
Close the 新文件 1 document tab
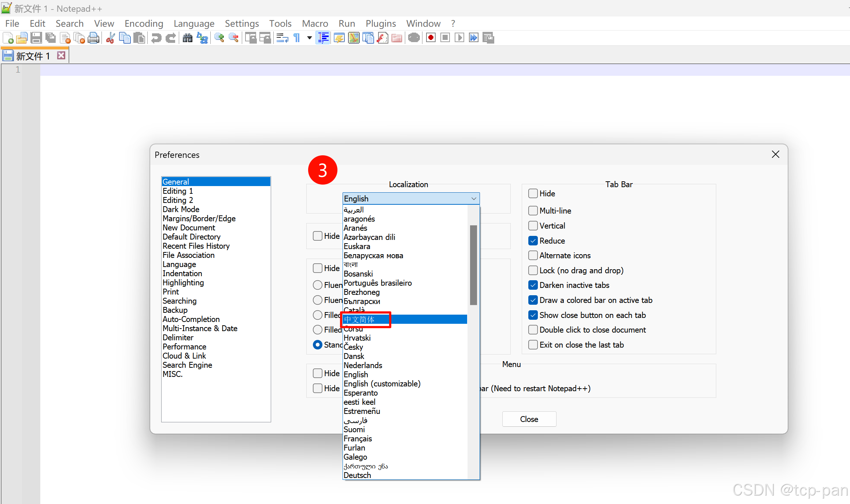click(x=61, y=55)
